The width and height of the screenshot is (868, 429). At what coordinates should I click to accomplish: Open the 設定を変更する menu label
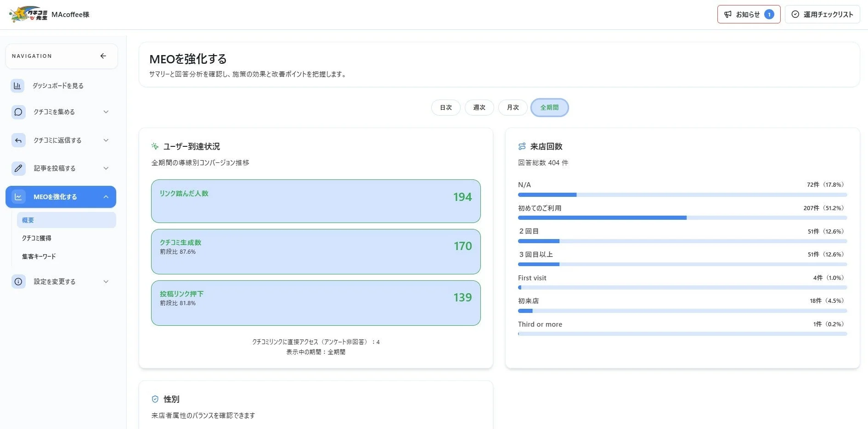click(55, 282)
